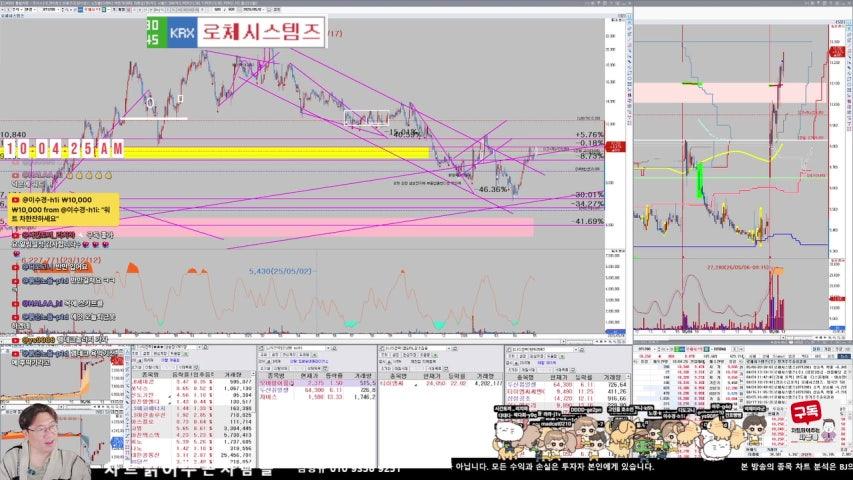Select row showing 14,720 and 12.11

[567, 399]
